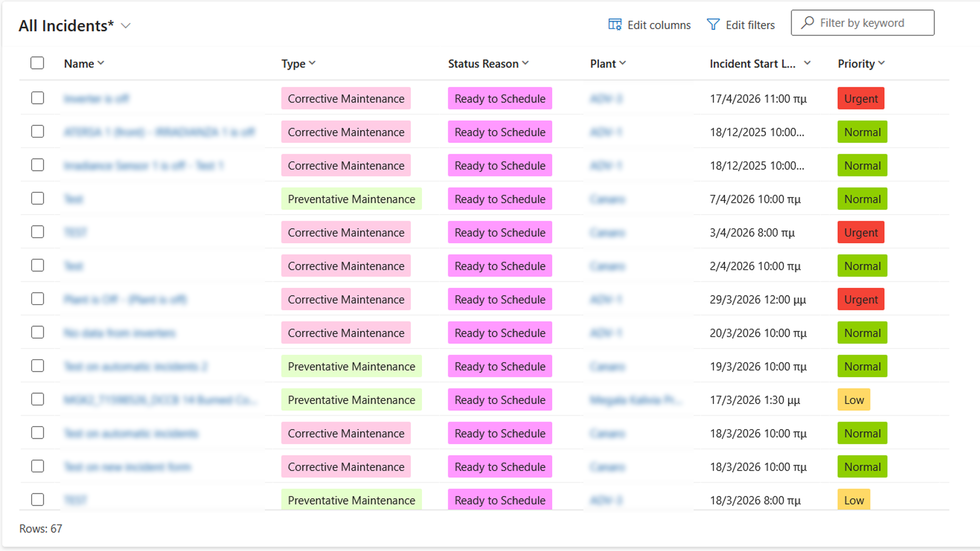The width and height of the screenshot is (980, 551).
Task: Click the All Incidents* view title
Action: (66, 26)
